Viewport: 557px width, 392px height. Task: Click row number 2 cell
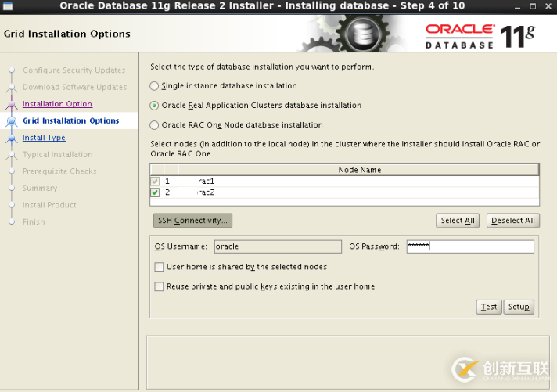click(x=171, y=192)
